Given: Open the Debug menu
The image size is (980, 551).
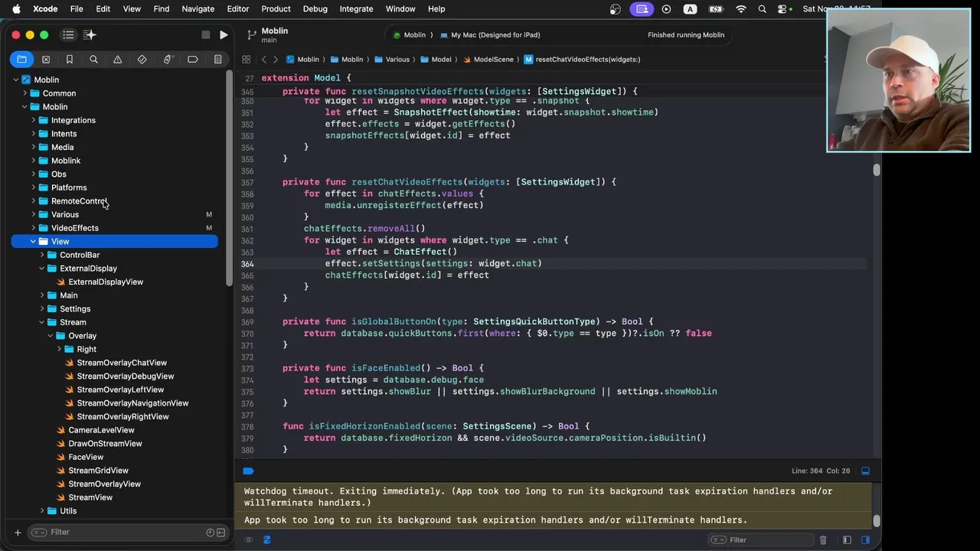Looking at the screenshot, I should [x=315, y=8].
